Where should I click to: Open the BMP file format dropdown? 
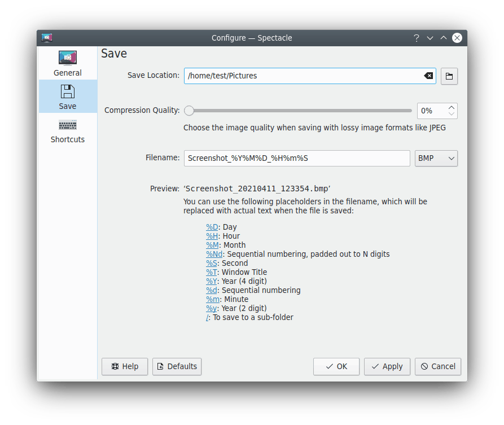[436, 158]
